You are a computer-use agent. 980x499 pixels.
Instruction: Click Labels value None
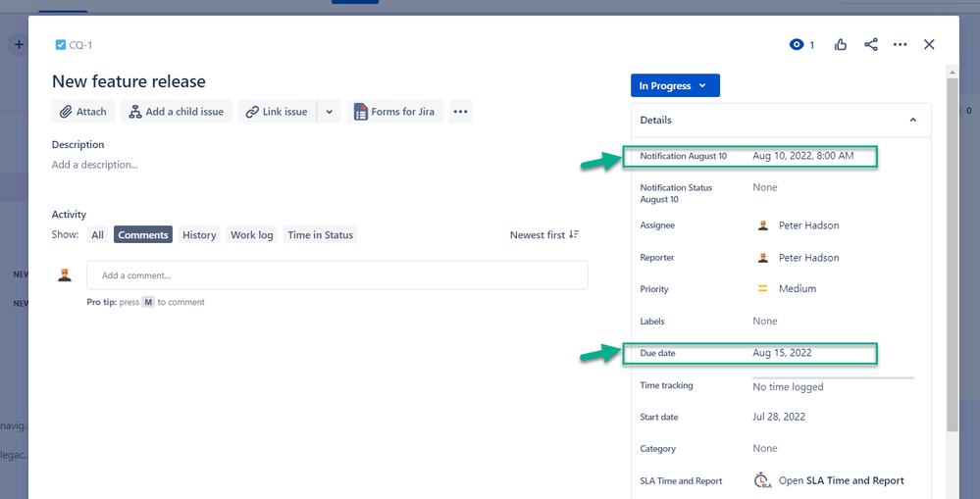[x=765, y=321]
